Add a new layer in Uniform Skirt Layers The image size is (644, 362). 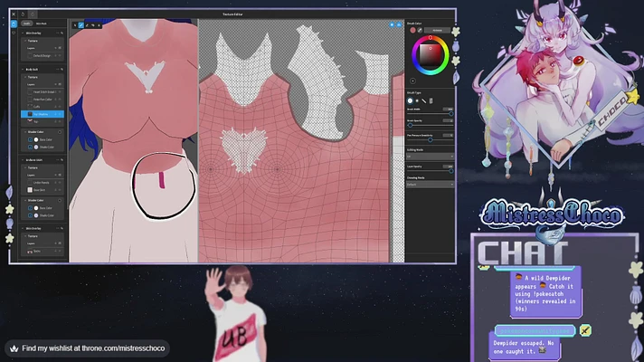55,175
